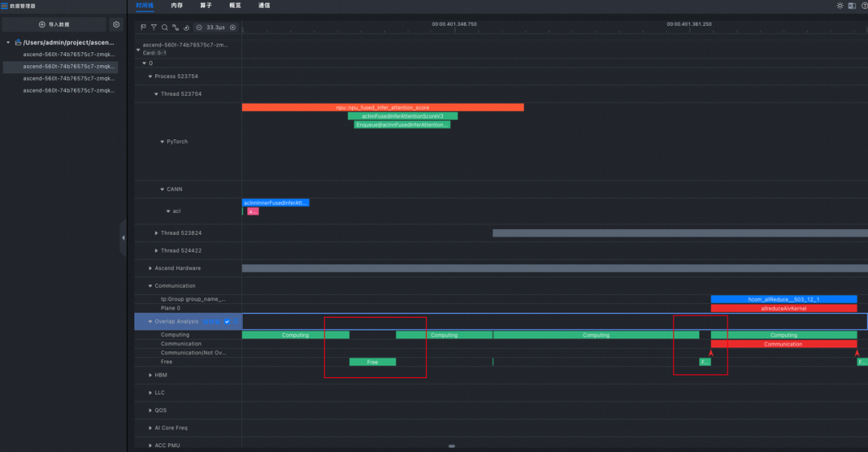Collapse the Communication group row
Viewport: 868px width, 452px height.
coord(150,286)
